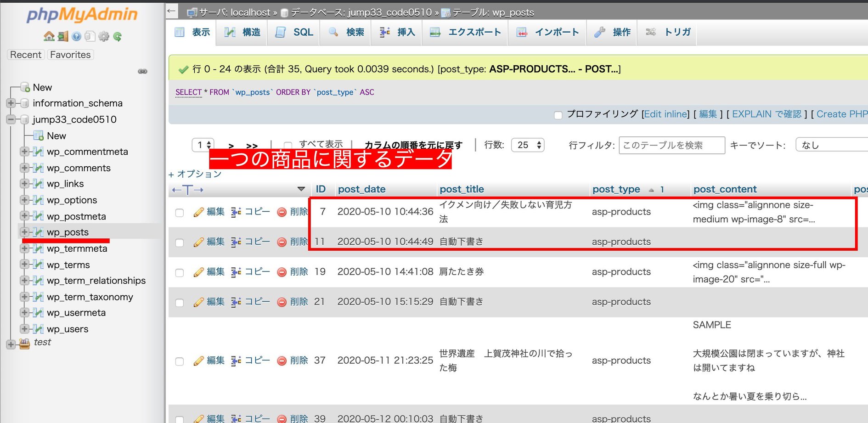Select the checkbox for row ID 21

tap(180, 303)
